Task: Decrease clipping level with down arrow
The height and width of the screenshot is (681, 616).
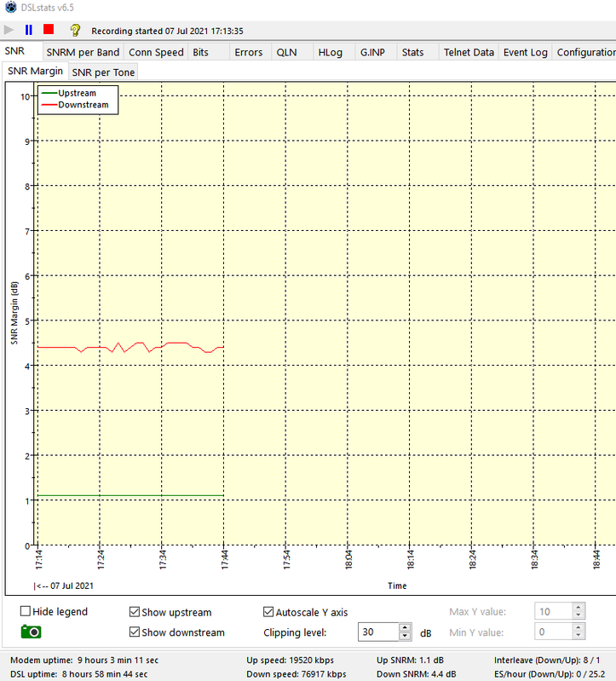Action: click(406, 637)
